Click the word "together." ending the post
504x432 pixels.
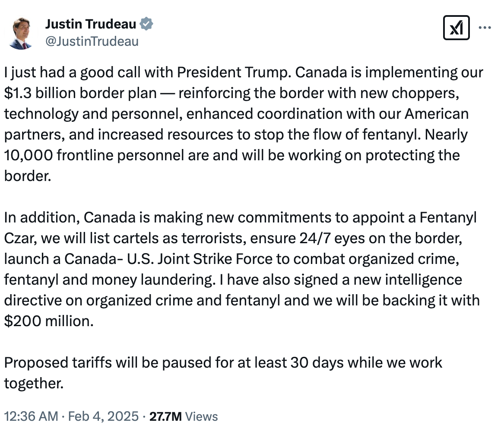34,383
